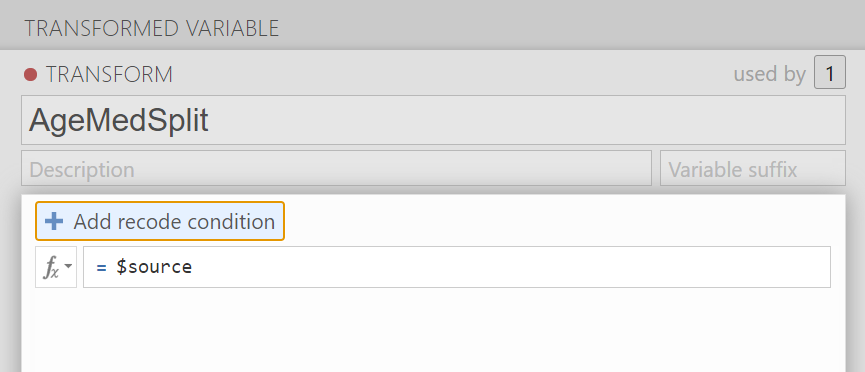Click $source in the formula box
Image resolution: width=865 pixels, height=372 pixels.
pyautogui.click(x=154, y=267)
